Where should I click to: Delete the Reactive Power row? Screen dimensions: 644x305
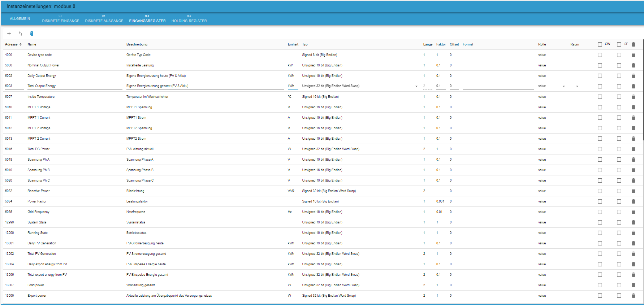tap(633, 191)
